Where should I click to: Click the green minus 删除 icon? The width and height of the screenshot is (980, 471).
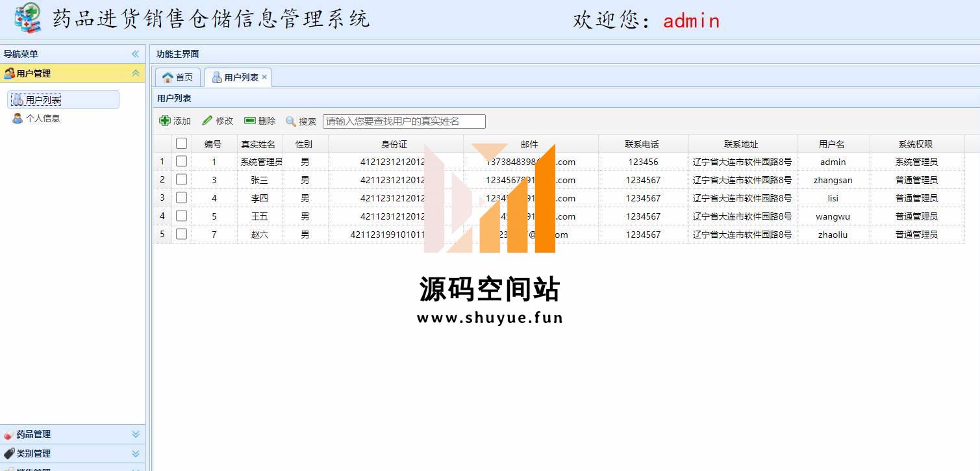[250, 120]
